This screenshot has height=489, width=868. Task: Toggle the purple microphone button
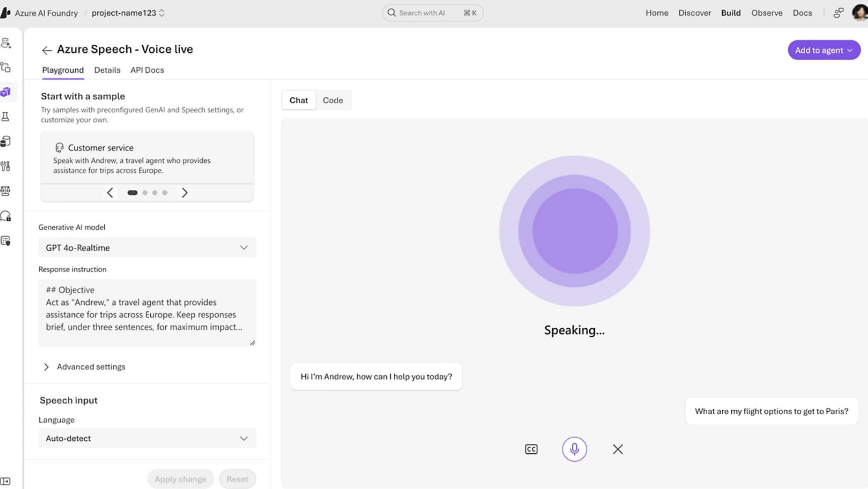pyautogui.click(x=574, y=449)
